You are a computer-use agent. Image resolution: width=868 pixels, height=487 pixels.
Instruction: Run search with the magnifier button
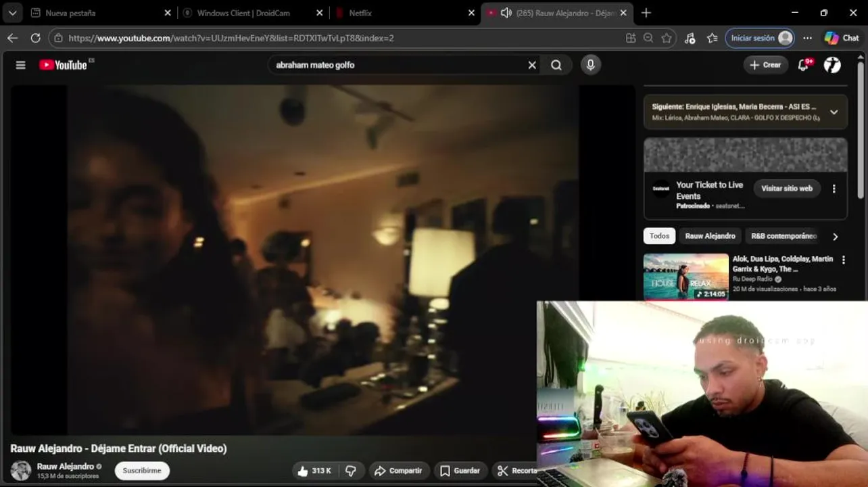click(556, 65)
